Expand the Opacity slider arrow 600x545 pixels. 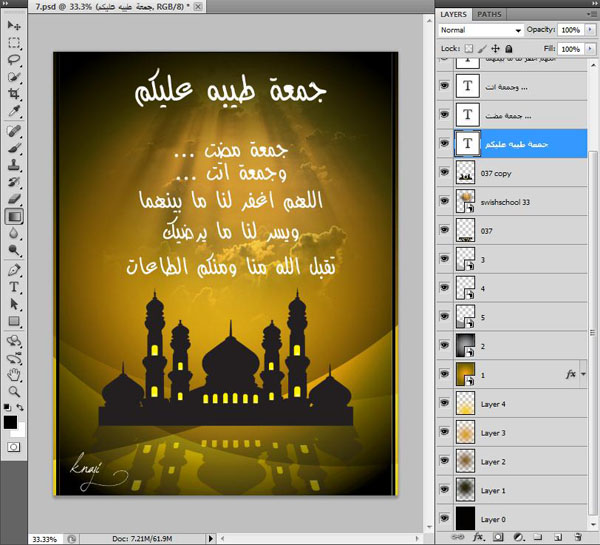[588, 31]
